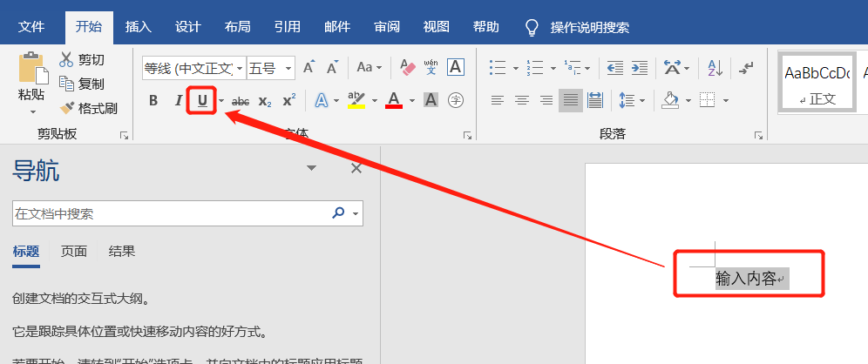868x364 pixels.
Task: Show or hide paragraph marks
Action: pyautogui.click(x=746, y=68)
